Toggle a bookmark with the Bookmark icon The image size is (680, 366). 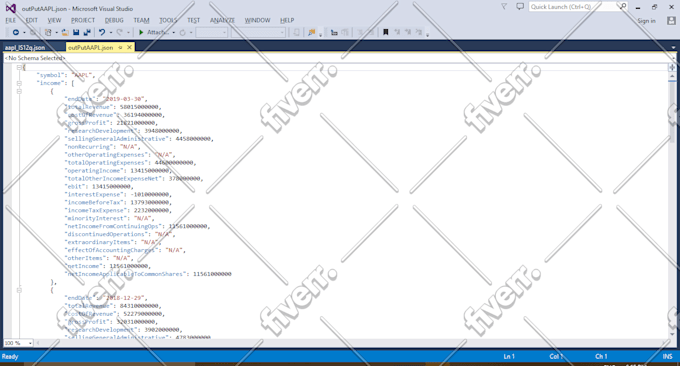click(386, 33)
